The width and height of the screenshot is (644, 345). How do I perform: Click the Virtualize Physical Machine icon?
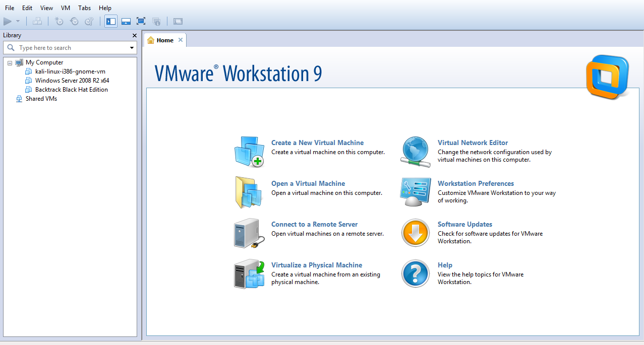pos(249,274)
